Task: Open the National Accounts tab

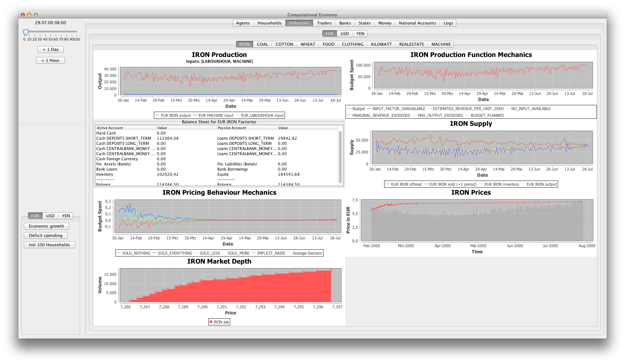Action: tap(417, 23)
